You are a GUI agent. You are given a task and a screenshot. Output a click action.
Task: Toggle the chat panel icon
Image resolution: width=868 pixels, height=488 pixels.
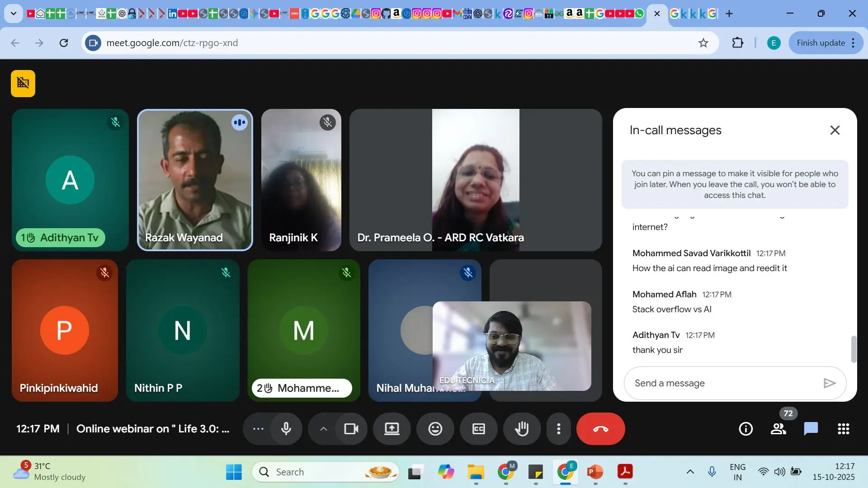811,429
